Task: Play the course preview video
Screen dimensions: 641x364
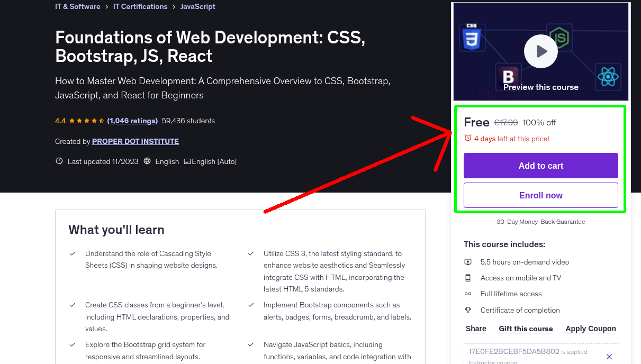Action: pos(540,51)
